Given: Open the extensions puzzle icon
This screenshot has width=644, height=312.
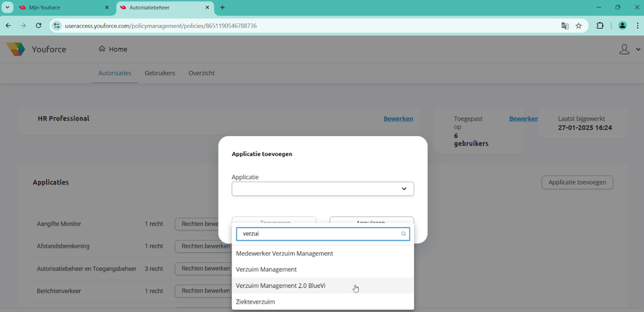Looking at the screenshot, I should coord(600,25).
